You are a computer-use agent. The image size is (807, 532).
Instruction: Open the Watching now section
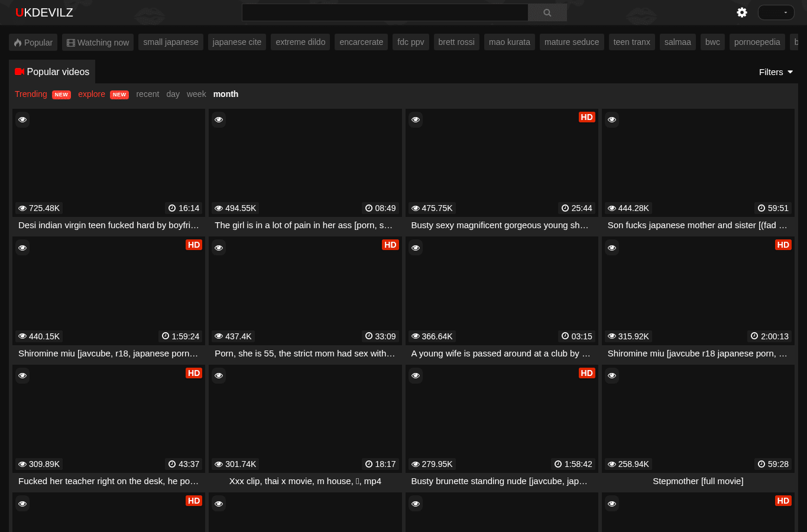pos(98,43)
